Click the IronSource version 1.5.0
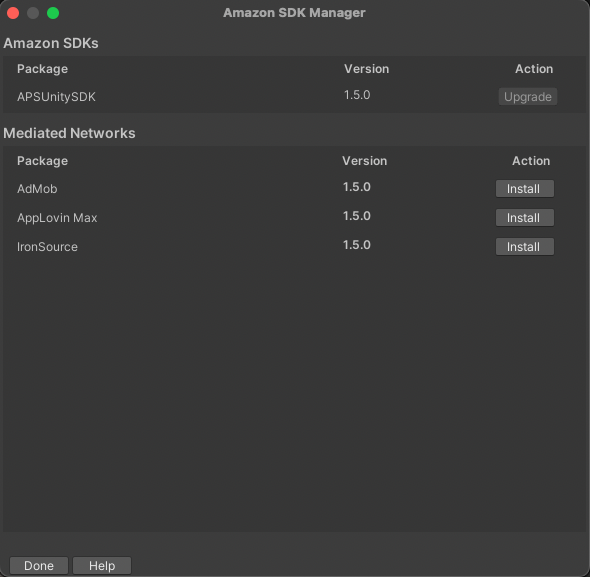Viewport: 590px width, 577px height. click(357, 245)
